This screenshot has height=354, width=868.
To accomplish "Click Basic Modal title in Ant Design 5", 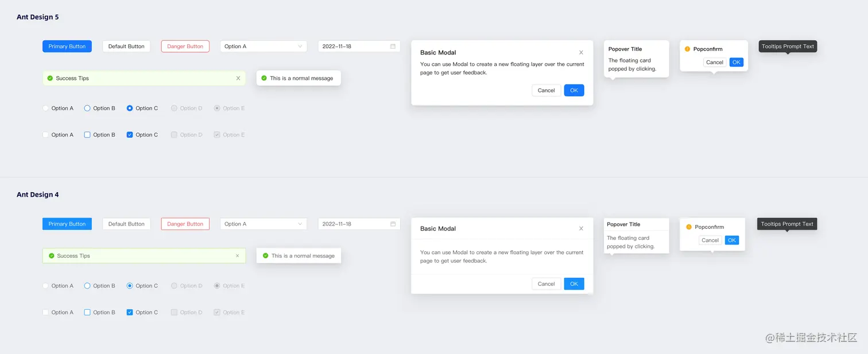I will point(438,53).
